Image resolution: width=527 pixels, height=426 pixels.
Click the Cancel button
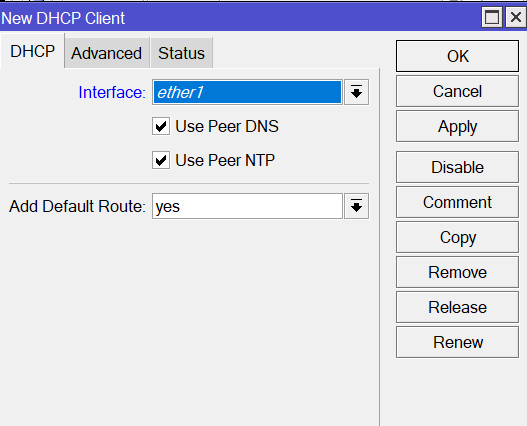pos(457,91)
